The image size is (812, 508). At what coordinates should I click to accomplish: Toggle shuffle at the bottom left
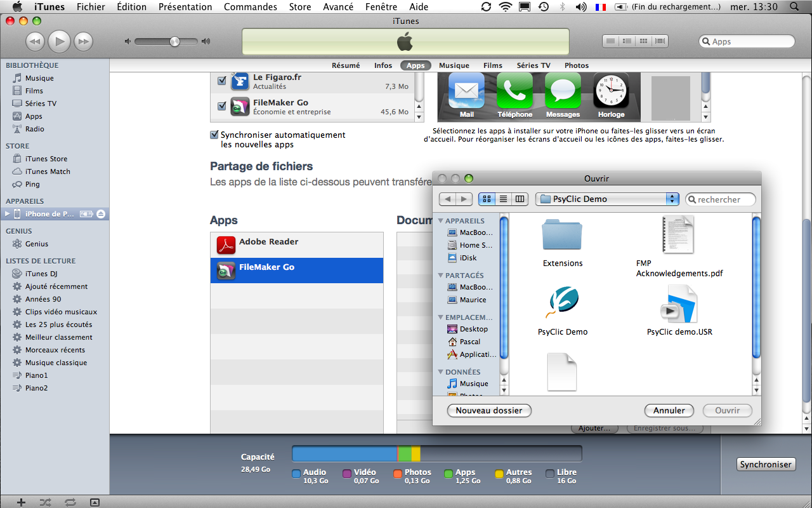pyautogui.click(x=46, y=502)
